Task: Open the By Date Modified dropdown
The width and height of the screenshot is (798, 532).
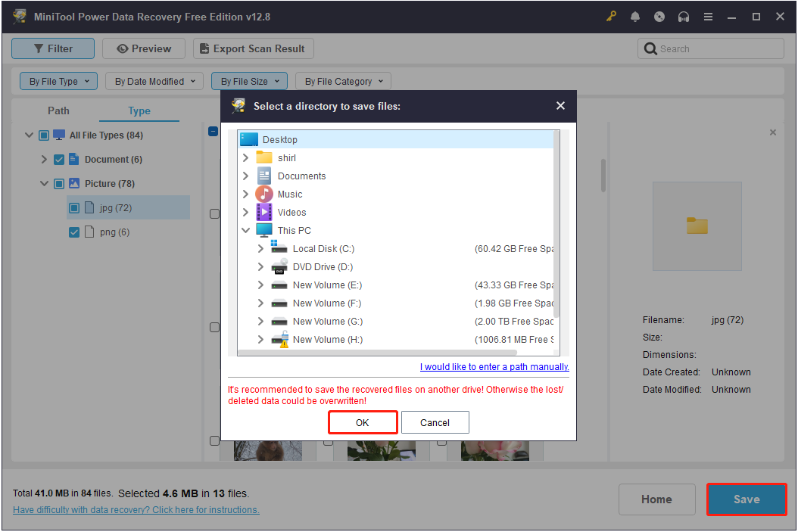Action: click(154, 80)
